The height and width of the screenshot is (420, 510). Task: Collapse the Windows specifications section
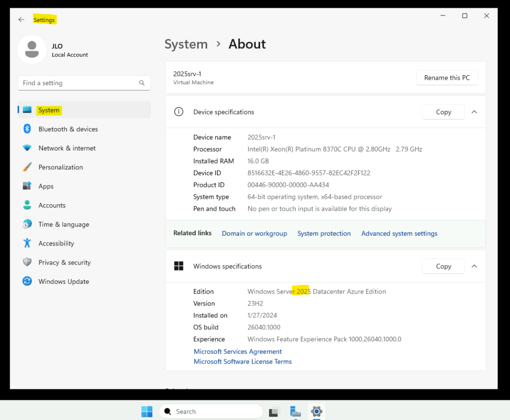coord(474,266)
